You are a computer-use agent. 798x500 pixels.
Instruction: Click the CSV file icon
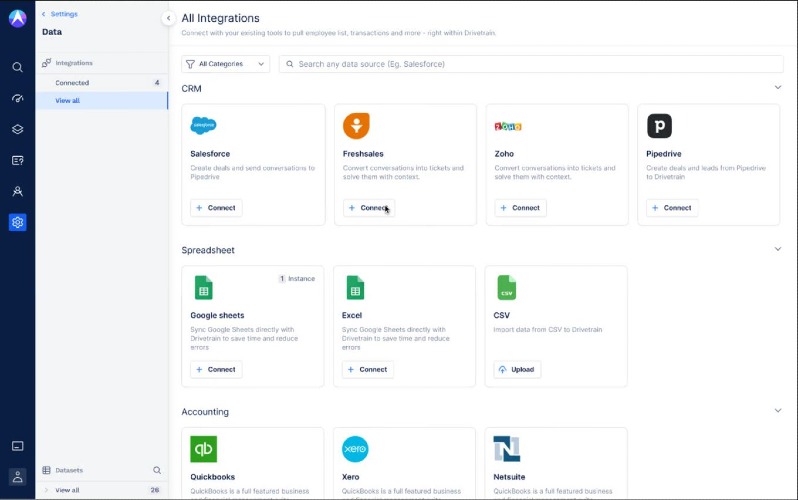(x=506, y=288)
